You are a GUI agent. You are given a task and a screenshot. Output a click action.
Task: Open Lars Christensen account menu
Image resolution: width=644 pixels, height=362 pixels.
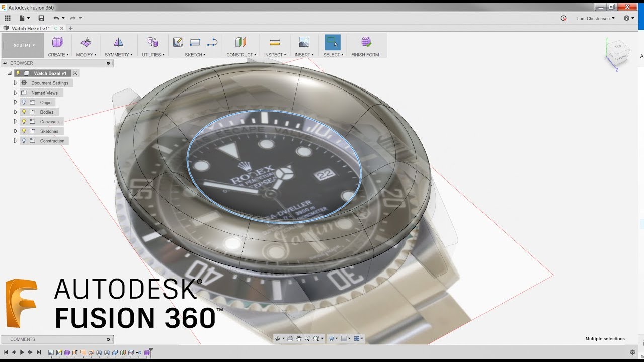[596, 18]
